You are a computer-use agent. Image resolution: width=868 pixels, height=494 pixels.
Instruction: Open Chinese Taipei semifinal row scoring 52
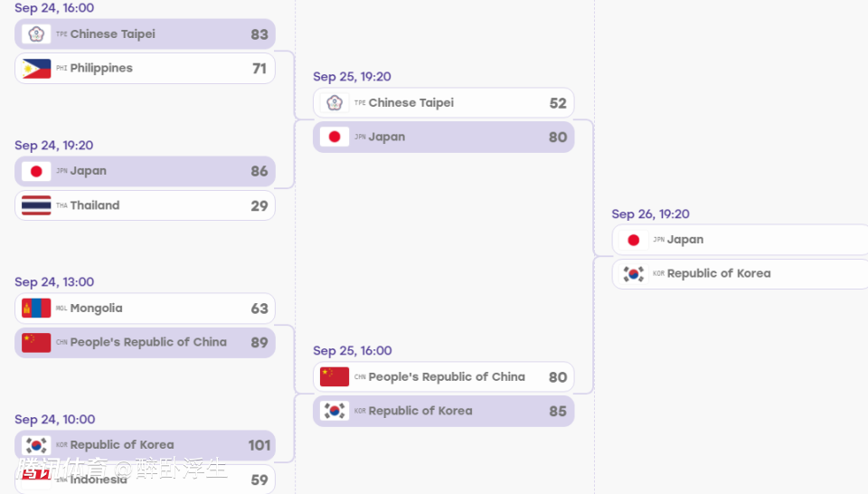pyautogui.click(x=443, y=103)
